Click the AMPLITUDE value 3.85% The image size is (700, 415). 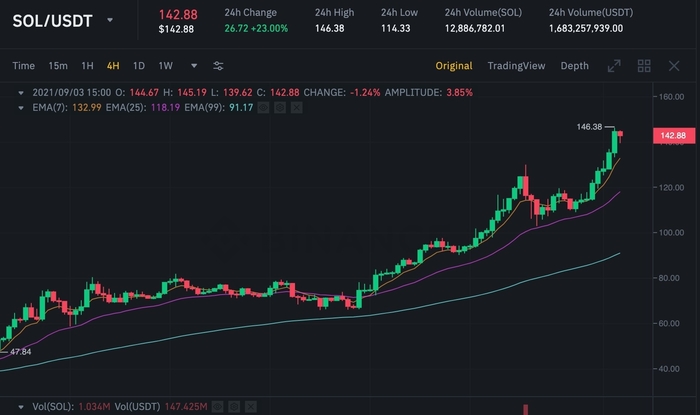pos(459,93)
